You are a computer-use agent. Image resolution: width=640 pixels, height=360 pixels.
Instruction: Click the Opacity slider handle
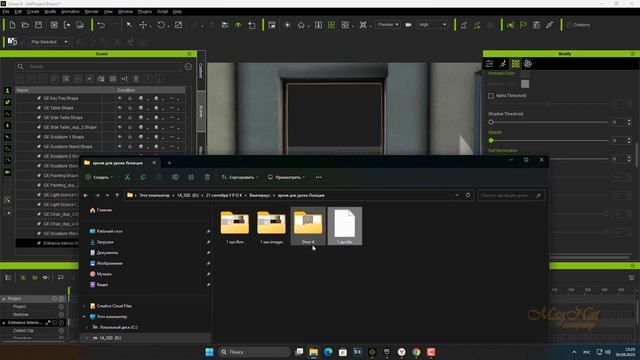[x=491, y=140]
